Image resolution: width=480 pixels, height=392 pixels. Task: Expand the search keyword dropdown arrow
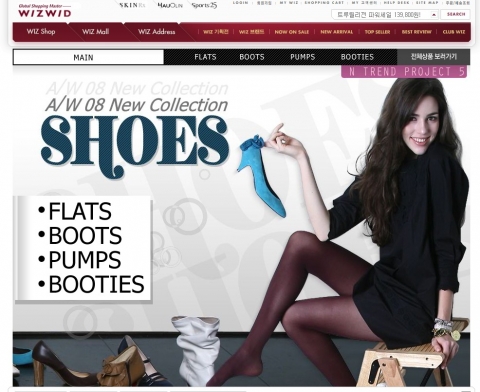click(x=434, y=15)
